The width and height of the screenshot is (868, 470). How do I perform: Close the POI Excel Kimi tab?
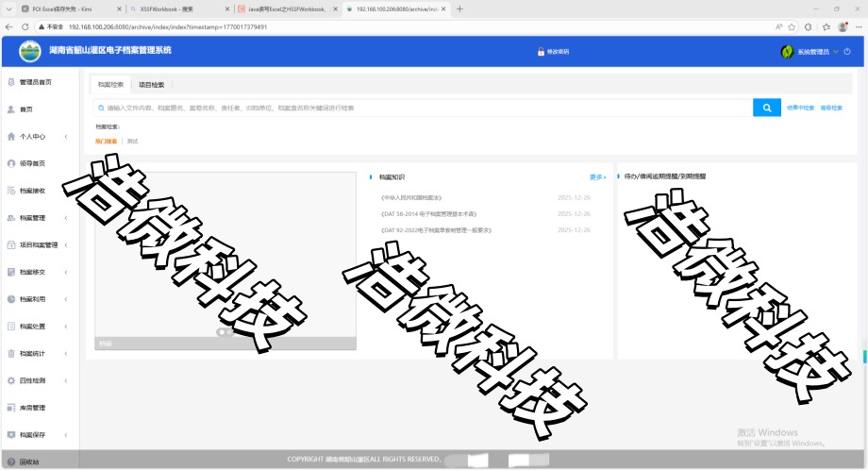point(119,8)
